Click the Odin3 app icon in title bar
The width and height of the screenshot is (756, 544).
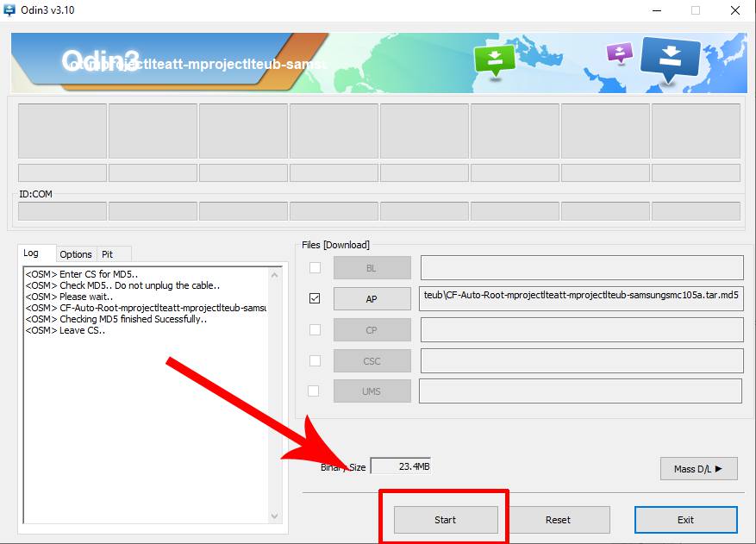[9, 10]
